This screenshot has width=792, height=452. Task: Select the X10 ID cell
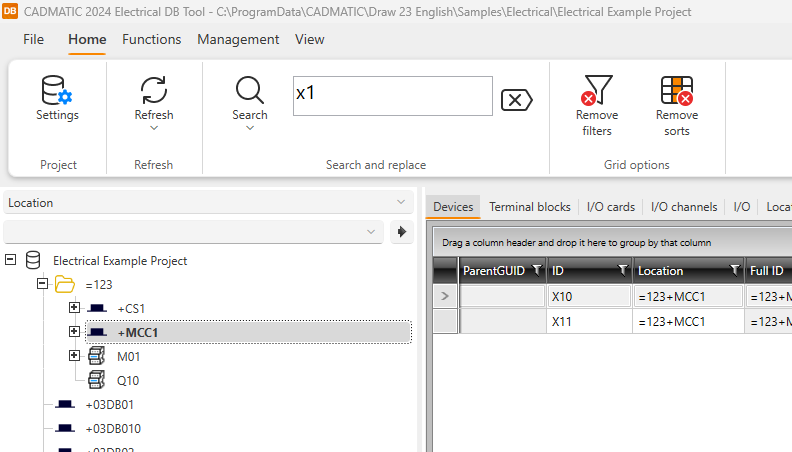click(589, 296)
